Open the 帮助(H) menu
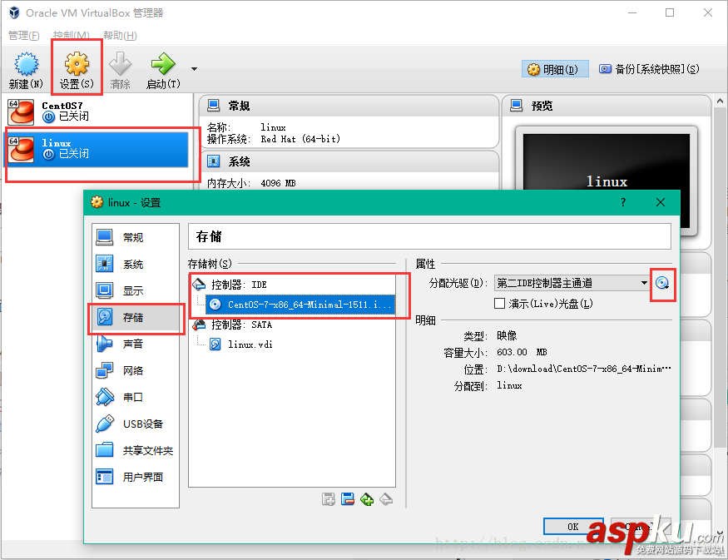The height and width of the screenshot is (560, 728). click(x=120, y=35)
